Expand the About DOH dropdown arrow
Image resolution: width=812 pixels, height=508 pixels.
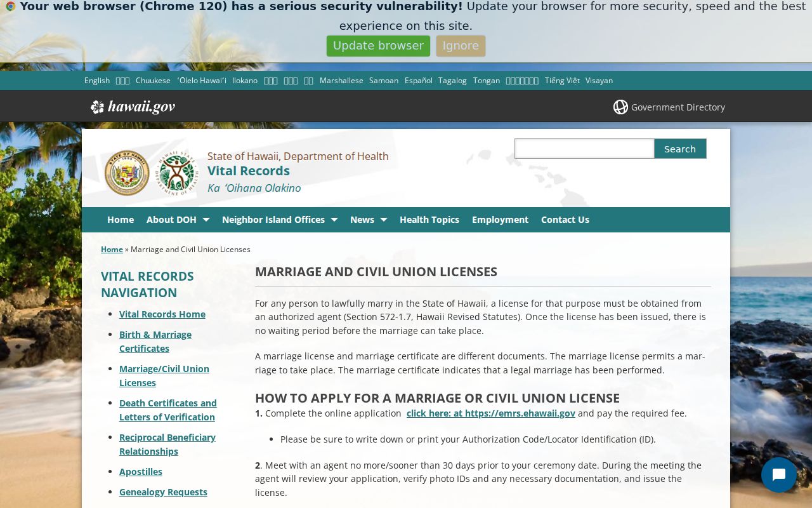click(x=206, y=220)
